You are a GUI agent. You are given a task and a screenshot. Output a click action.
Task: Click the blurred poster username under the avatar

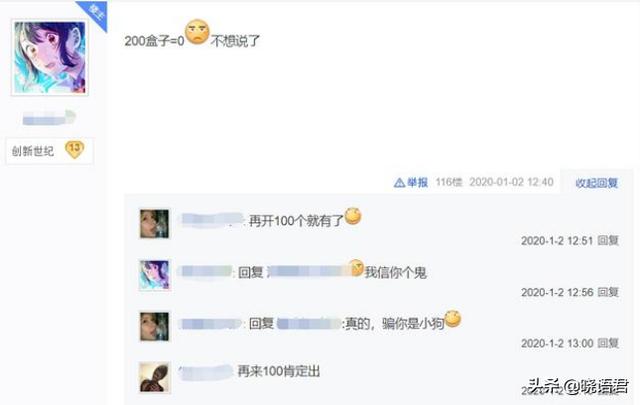(49, 118)
